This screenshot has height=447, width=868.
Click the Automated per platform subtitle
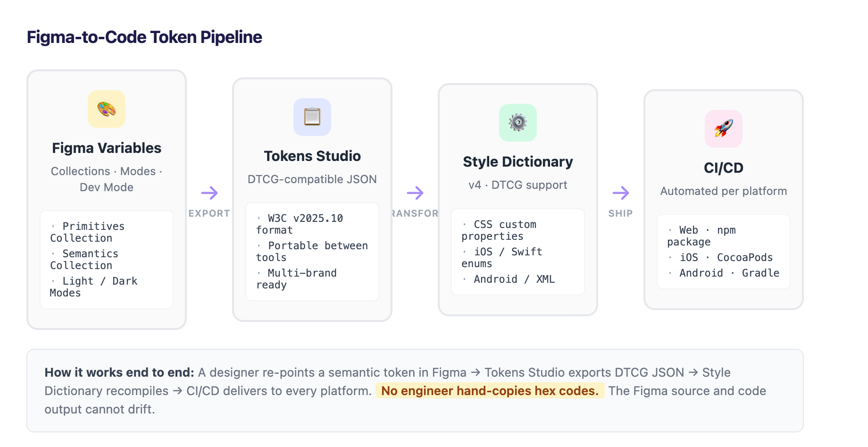coord(724,191)
